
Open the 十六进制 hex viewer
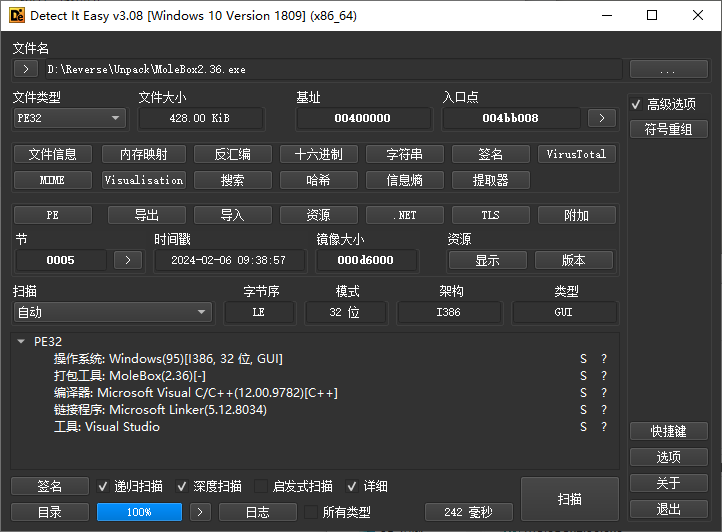[319, 154]
